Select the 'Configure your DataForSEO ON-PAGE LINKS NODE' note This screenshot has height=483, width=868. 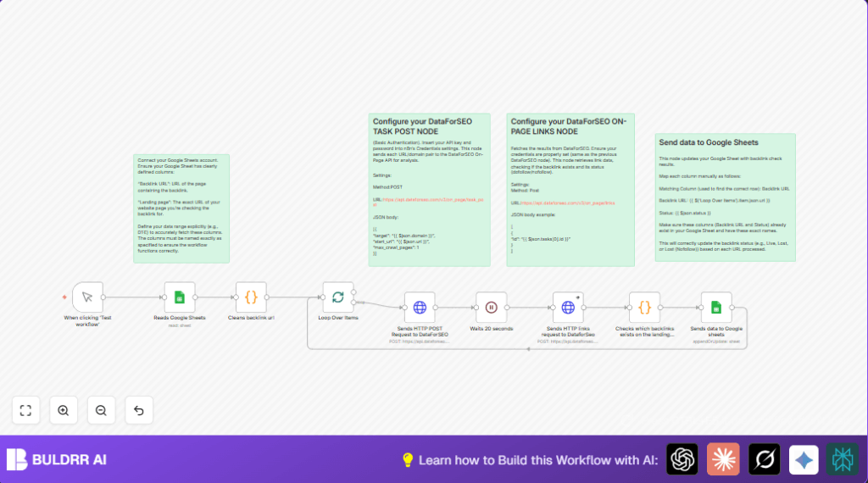pos(570,190)
